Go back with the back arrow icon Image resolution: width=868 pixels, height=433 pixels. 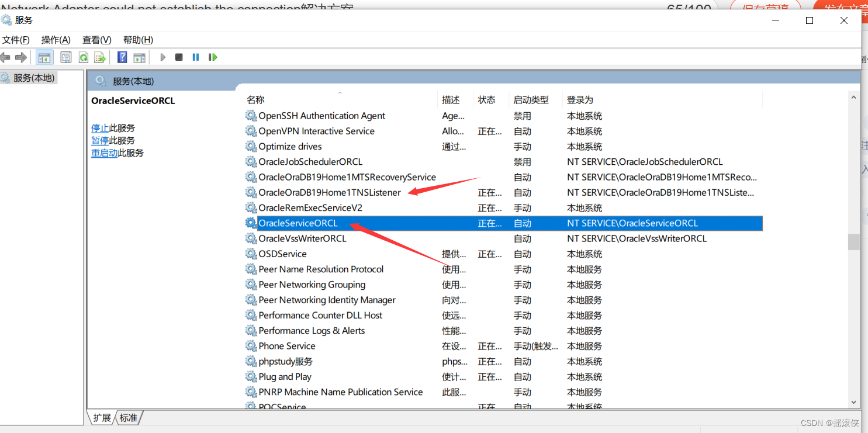(5, 57)
